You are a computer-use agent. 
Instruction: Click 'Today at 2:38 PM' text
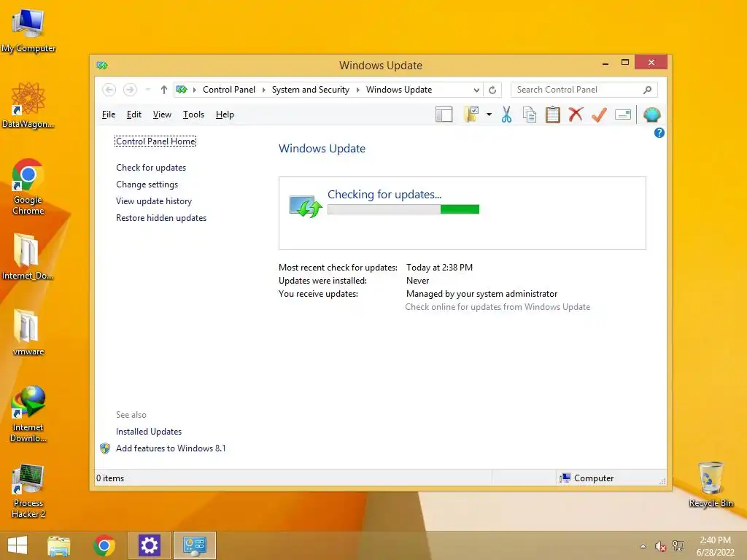[439, 268]
